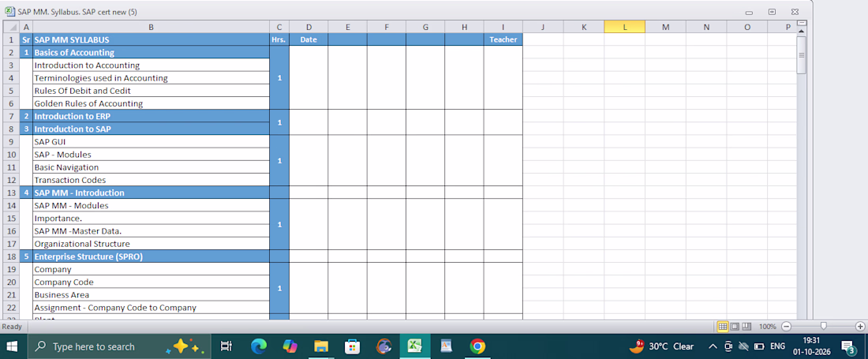Open the 100% zoom level dialog

pos(767,327)
